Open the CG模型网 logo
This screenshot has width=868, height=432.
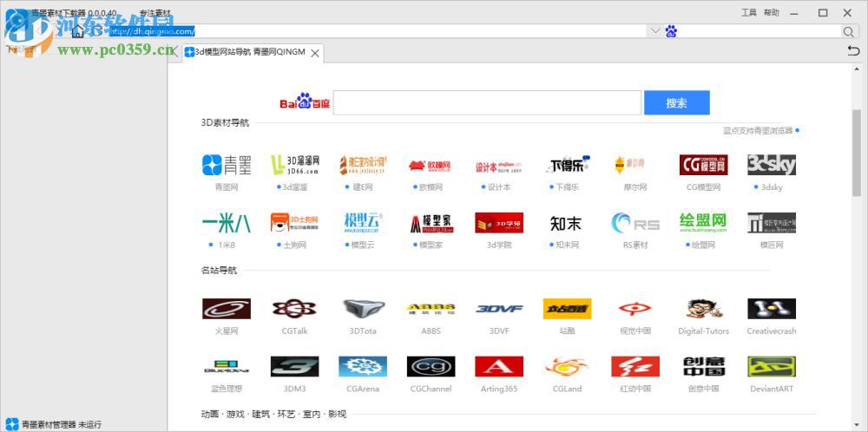pos(704,165)
